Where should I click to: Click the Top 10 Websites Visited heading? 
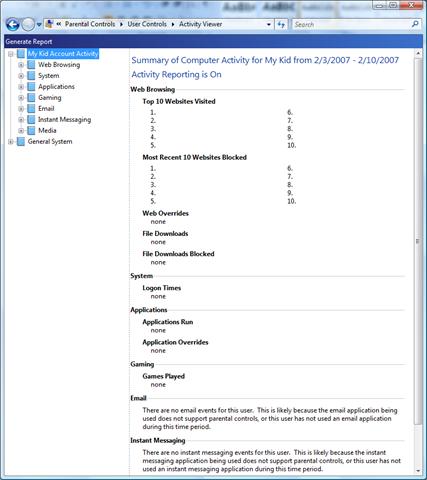pos(179,101)
